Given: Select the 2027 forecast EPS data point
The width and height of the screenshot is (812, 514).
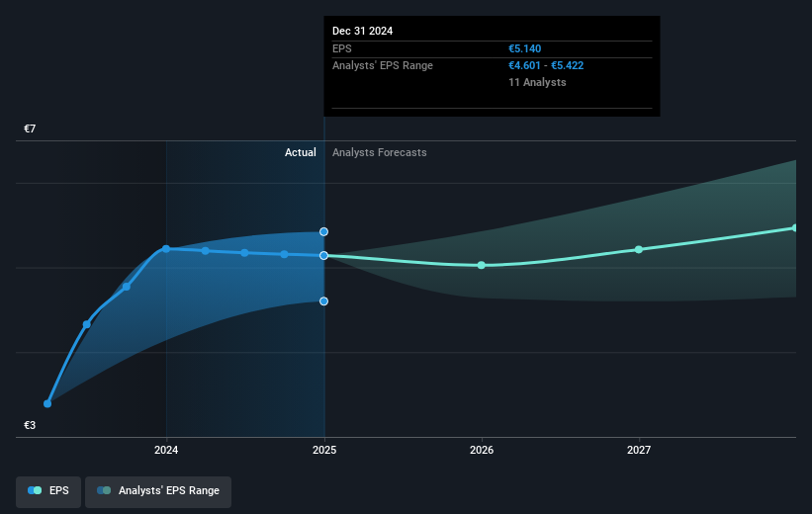Looking at the screenshot, I should coord(639,249).
